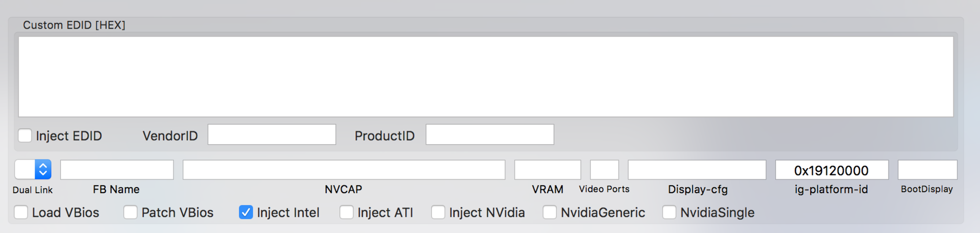Check the Load VBios option
980x233 pixels.
[21, 212]
